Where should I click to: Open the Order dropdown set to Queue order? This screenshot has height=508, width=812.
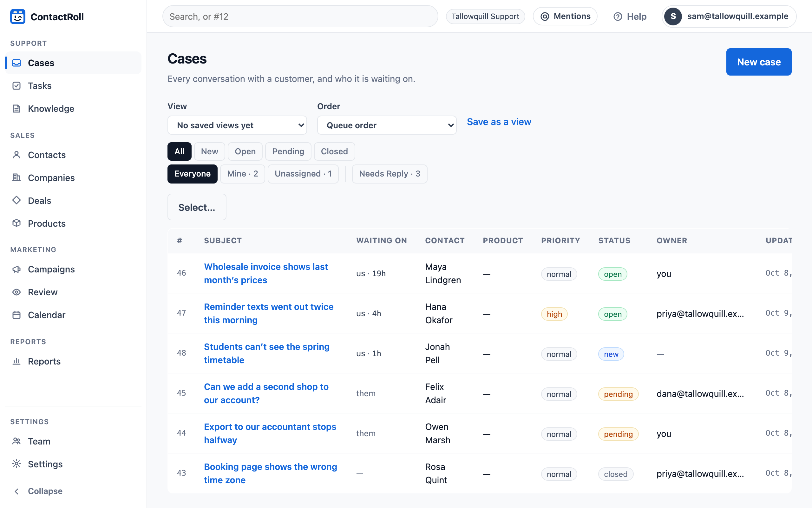pyautogui.click(x=387, y=125)
